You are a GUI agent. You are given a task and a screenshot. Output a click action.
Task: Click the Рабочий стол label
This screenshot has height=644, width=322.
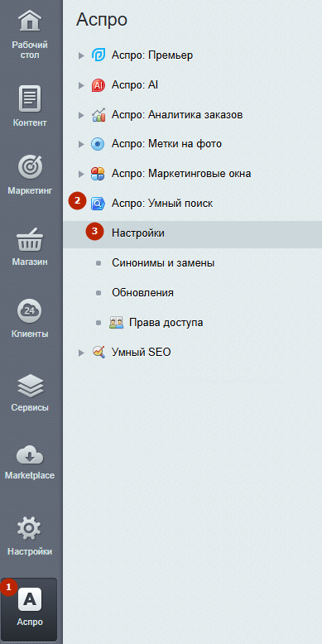(30, 50)
